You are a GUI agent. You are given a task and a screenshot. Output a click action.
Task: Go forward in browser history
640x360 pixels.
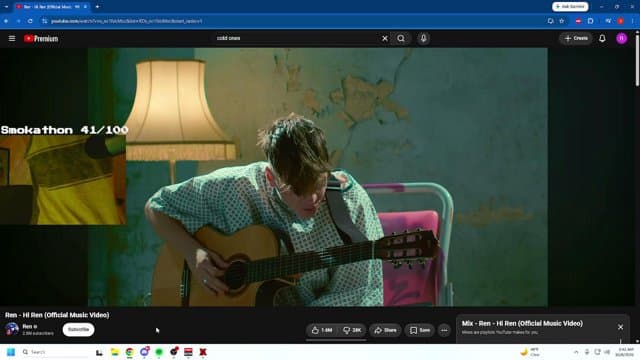18,21
